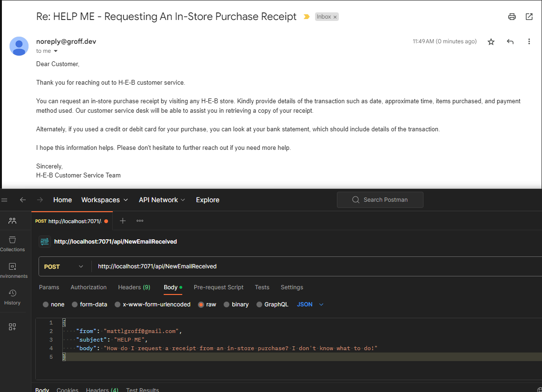Expand the API Network dropdown
Image resolution: width=542 pixels, height=392 pixels.
click(162, 200)
